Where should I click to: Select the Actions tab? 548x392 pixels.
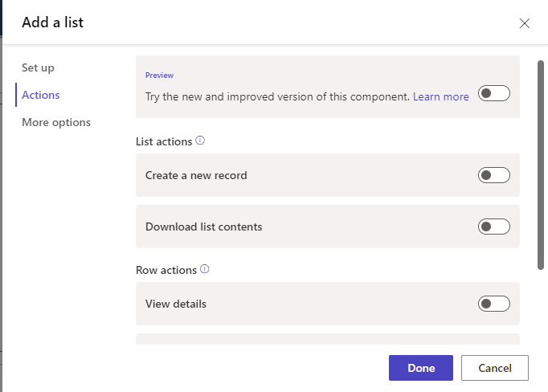(x=41, y=95)
